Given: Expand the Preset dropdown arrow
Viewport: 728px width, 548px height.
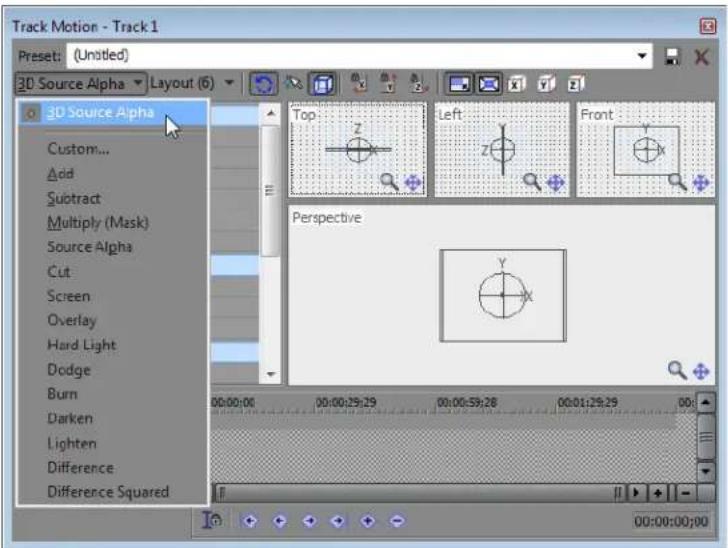Looking at the screenshot, I should point(642,56).
